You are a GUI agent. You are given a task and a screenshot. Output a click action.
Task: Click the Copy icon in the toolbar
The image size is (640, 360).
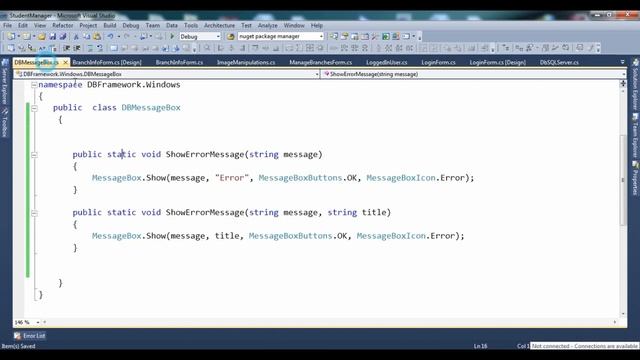pos(87,37)
